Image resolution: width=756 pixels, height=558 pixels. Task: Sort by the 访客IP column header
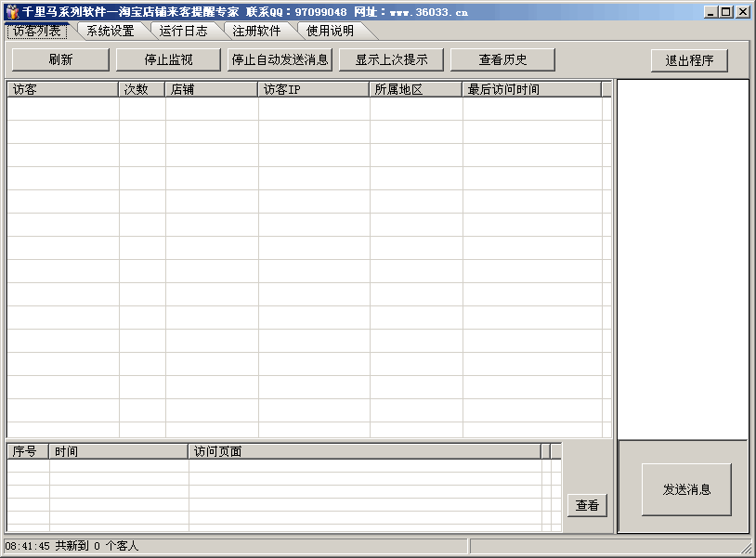(314, 90)
